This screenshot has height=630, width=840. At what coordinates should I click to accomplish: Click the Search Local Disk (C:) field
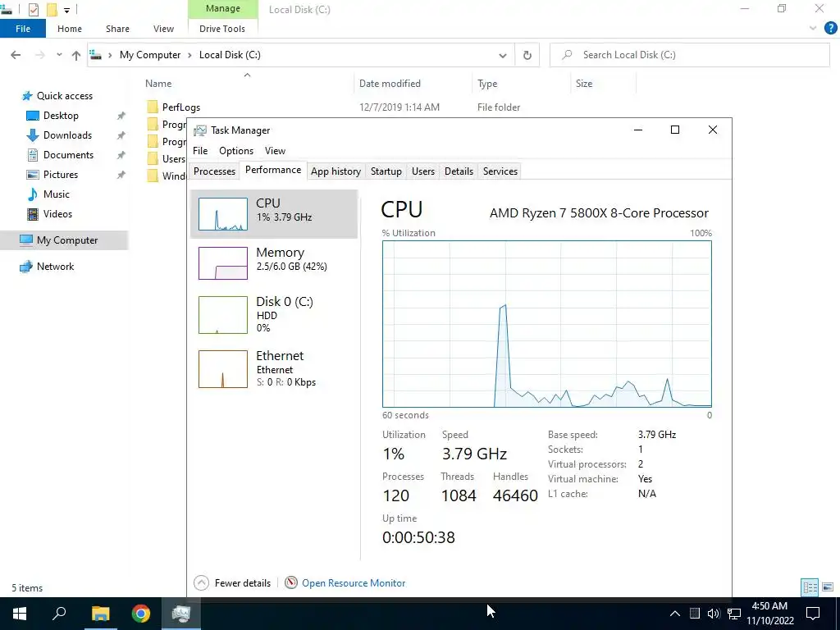[x=689, y=55]
